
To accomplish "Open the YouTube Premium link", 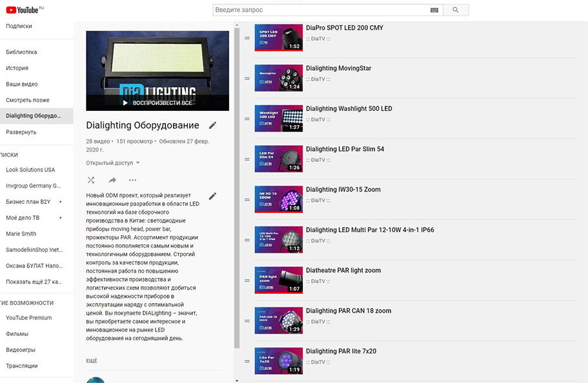I will click(28, 318).
